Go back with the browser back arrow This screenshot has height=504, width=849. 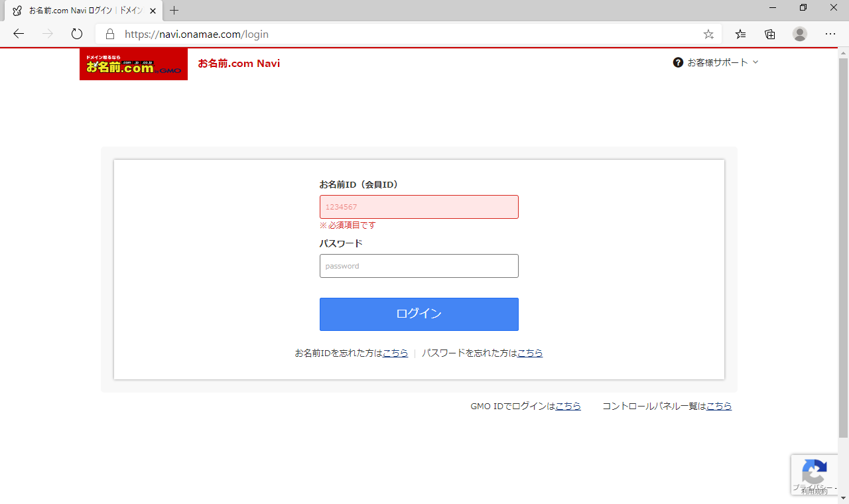(19, 34)
